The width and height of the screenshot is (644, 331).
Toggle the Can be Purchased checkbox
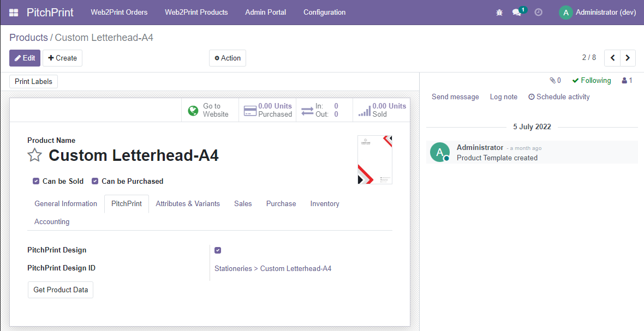click(95, 181)
